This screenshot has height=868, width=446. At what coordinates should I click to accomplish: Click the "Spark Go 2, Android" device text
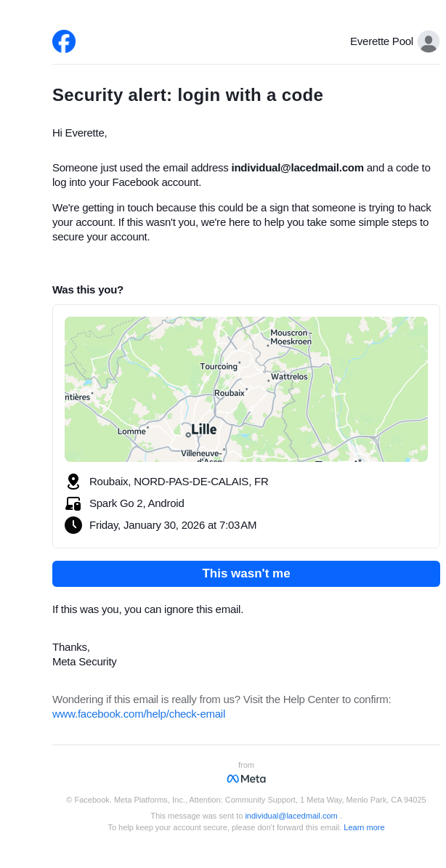(x=137, y=503)
